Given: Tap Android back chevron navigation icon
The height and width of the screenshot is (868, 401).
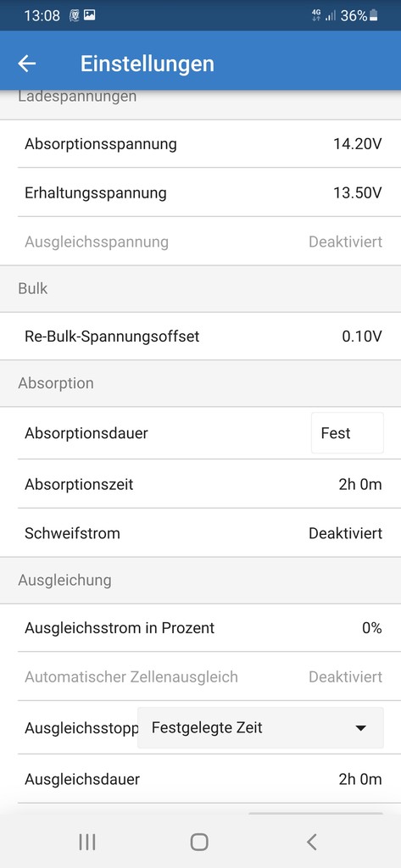Looking at the screenshot, I should click(312, 842).
